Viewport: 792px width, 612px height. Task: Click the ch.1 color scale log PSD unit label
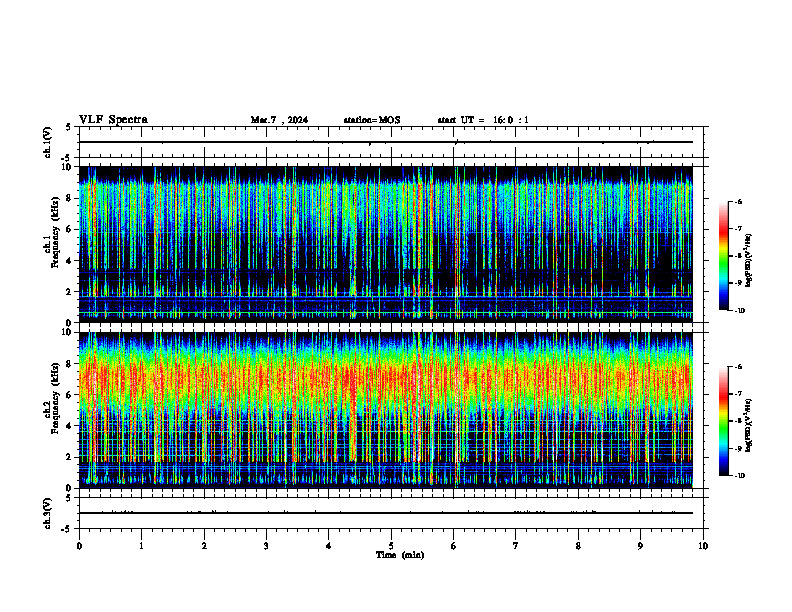[x=749, y=260]
